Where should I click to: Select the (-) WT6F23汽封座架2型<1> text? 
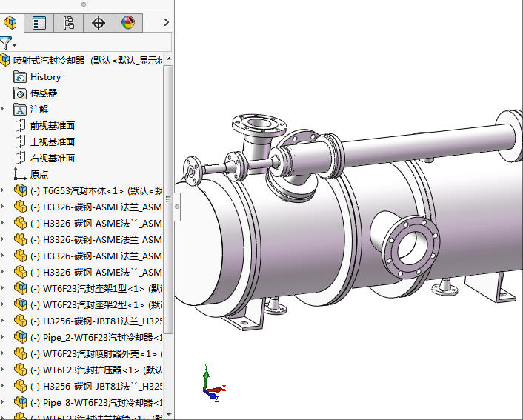pos(87,305)
